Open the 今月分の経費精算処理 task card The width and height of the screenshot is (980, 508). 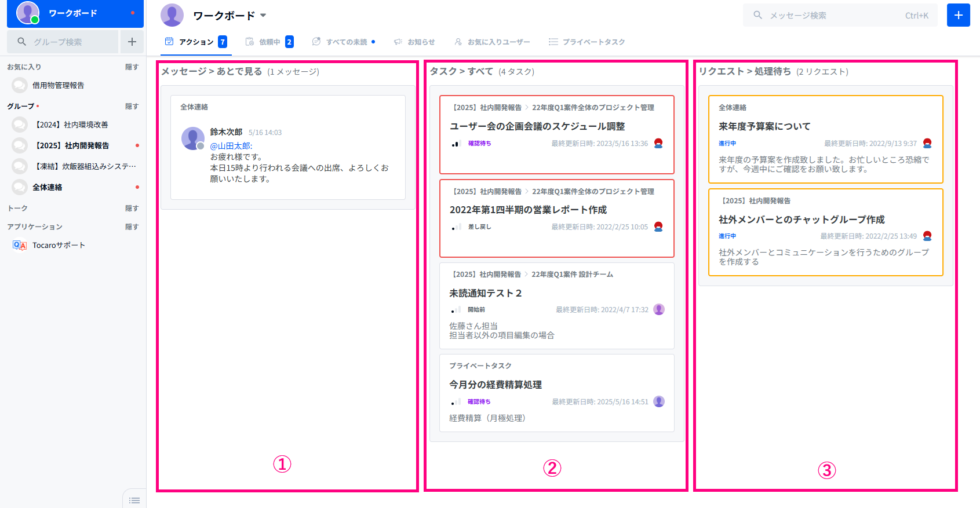click(557, 393)
